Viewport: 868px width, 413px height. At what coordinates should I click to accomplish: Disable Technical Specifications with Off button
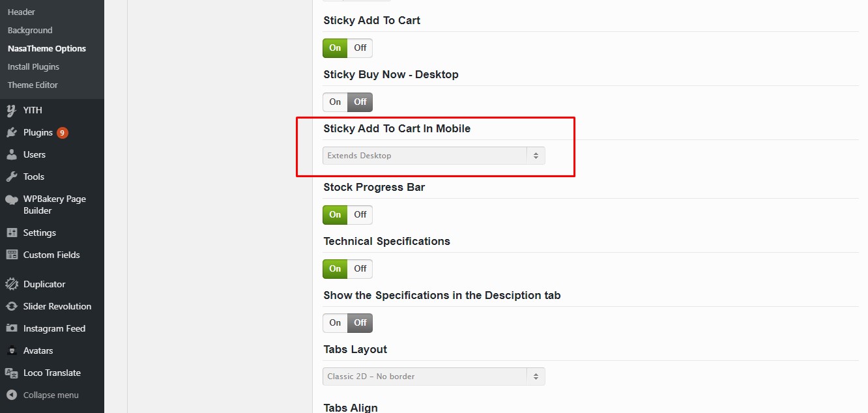point(360,268)
